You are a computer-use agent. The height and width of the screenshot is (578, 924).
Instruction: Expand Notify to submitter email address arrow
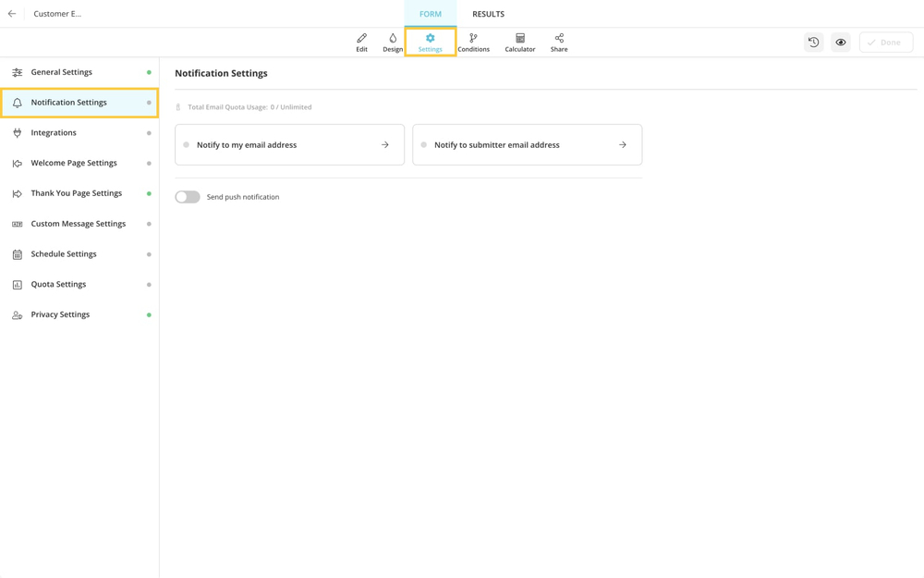pyautogui.click(x=623, y=145)
